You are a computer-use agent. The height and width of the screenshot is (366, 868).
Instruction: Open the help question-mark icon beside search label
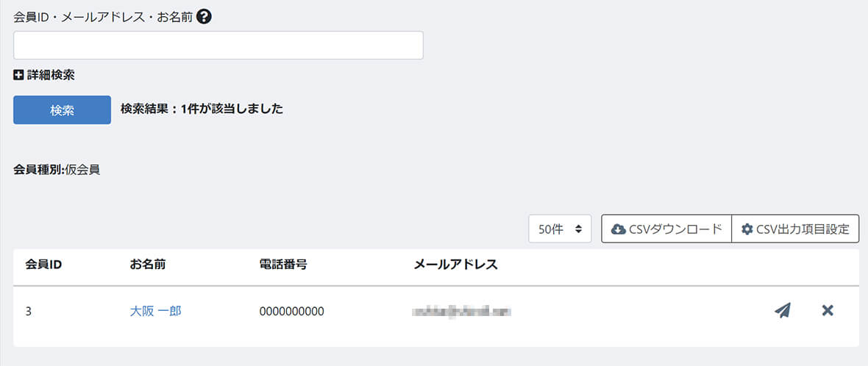[204, 18]
